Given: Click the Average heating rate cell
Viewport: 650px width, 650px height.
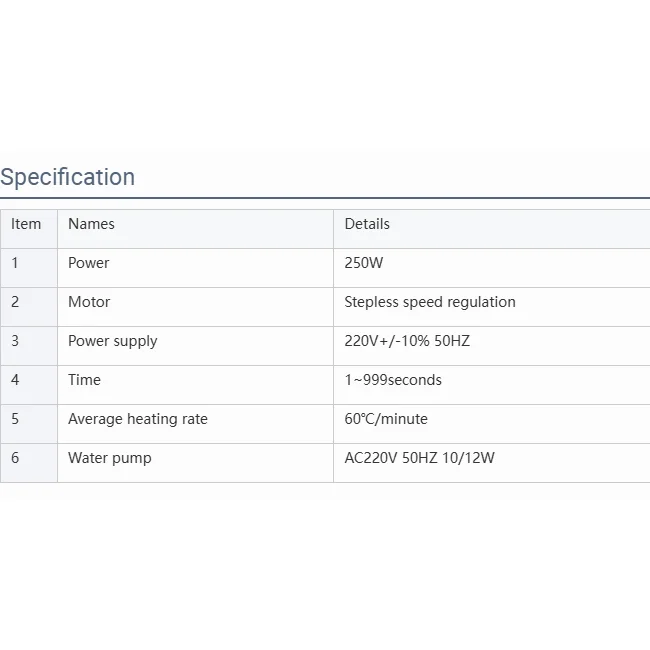Looking at the screenshot, I should pyautogui.click(x=138, y=419).
